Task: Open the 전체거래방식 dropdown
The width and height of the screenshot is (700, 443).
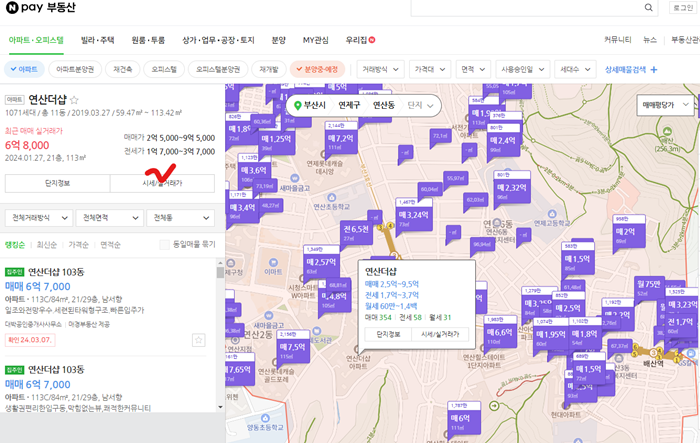Action: (x=39, y=218)
